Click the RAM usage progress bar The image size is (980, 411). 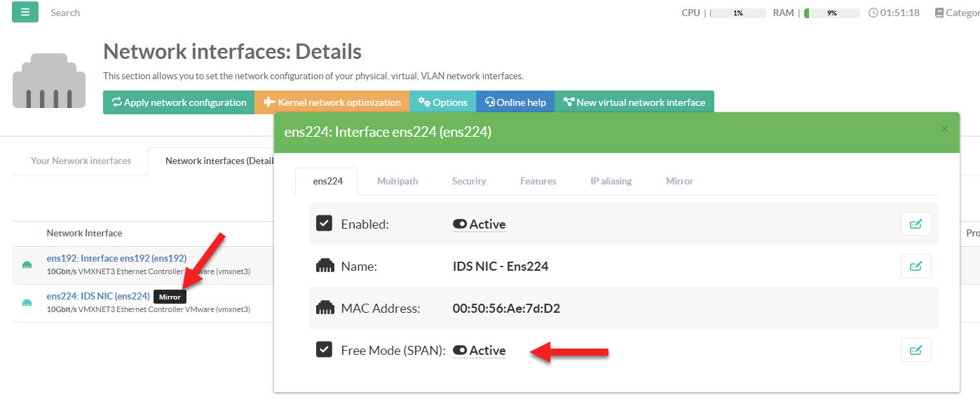[831, 13]
